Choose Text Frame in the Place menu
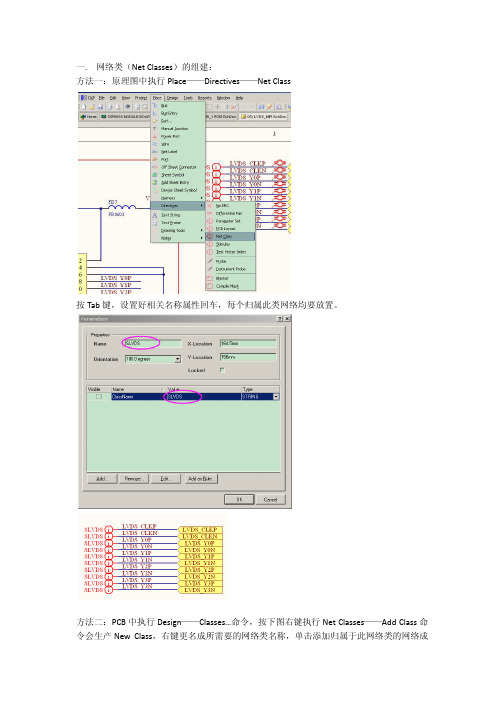This screenshot has height=713, width=504. 178,223
